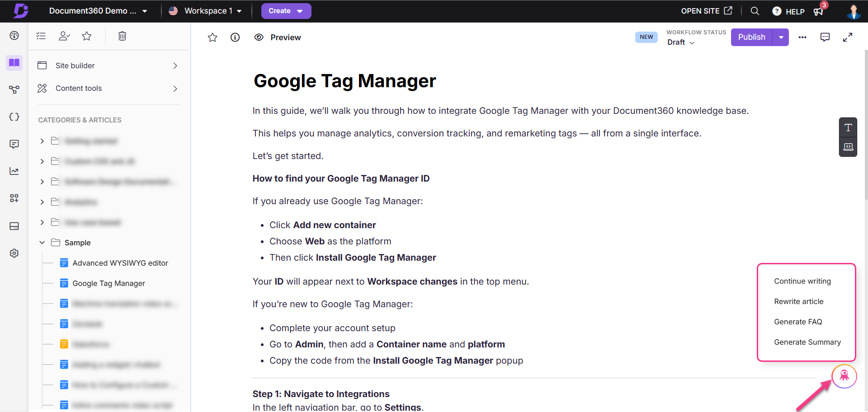Viewport: 868px width, 412px height.
Task: Open the widgets grid icon in sidebar
Action: [x=14, y=198]
